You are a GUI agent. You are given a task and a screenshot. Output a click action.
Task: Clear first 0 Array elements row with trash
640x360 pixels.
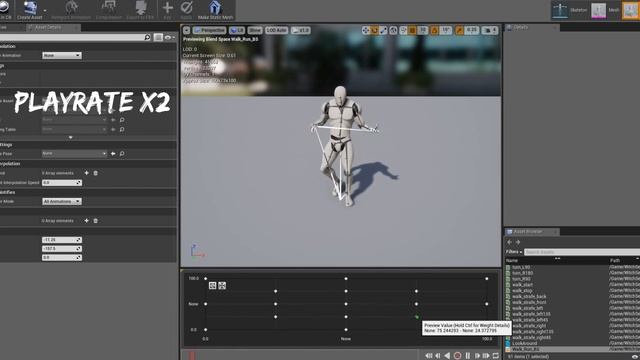pyautogui.click(x=96, y=173)
